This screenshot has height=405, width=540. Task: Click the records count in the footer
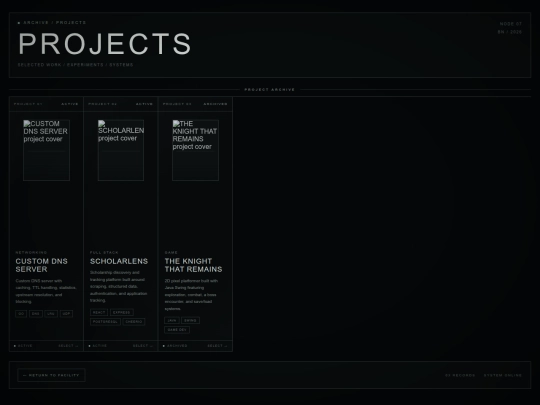pos(460,375)
